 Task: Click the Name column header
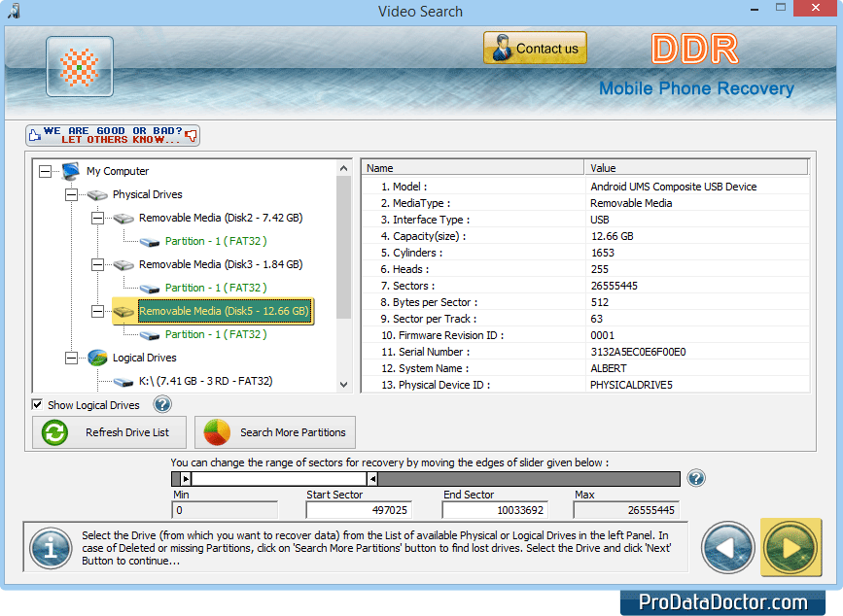click(472, 167)
